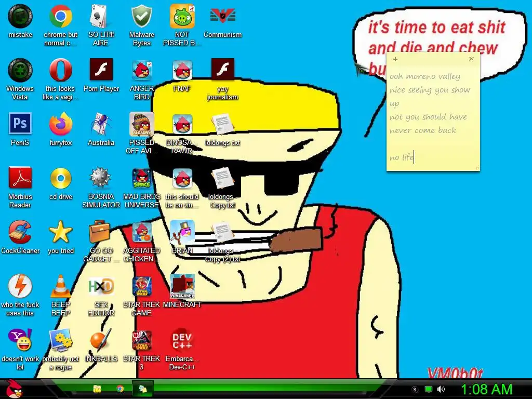Open the Communism desktop icon
This screenshot has width=532, height=399.
(x=222, y=16)
